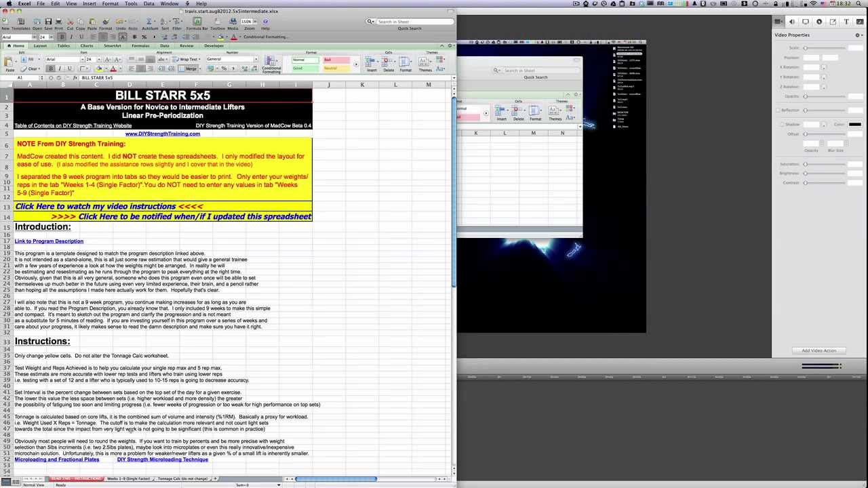The width and height of the screenshot is (868, 488).
Task: Click Link to Program Description
Action: click(x=49, y=241)
